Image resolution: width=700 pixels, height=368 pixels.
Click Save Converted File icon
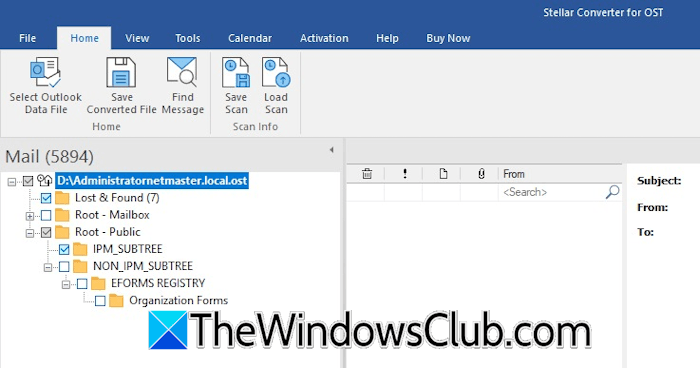tap(121, 72)
